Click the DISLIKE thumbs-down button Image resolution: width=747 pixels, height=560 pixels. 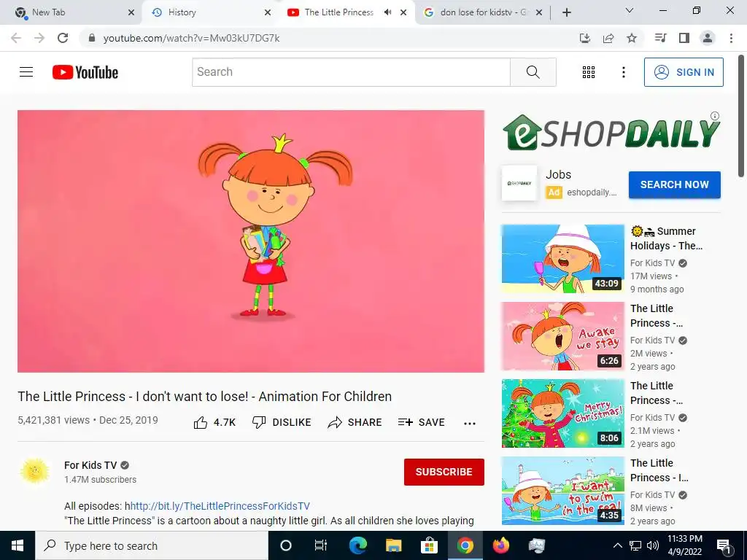[282, 422]
